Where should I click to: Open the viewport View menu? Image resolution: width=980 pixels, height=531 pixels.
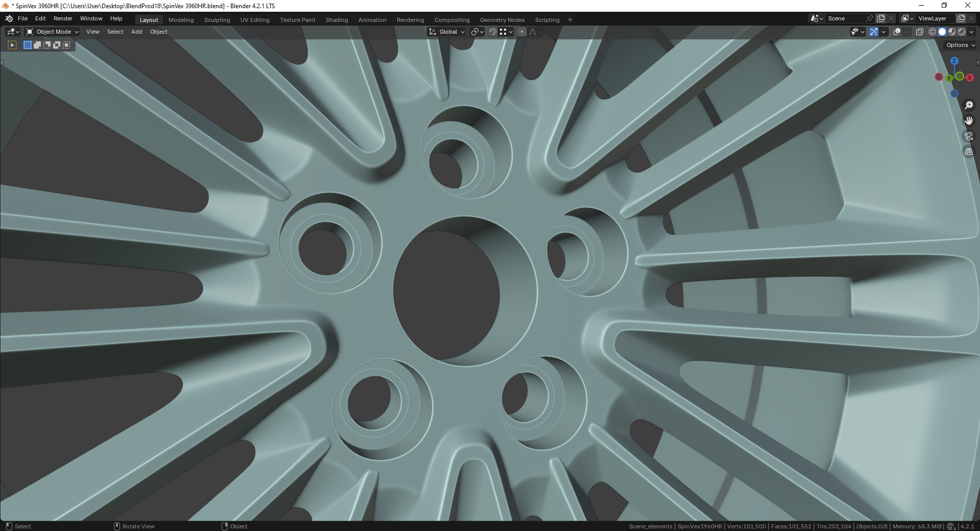click(x=93, y=32)
